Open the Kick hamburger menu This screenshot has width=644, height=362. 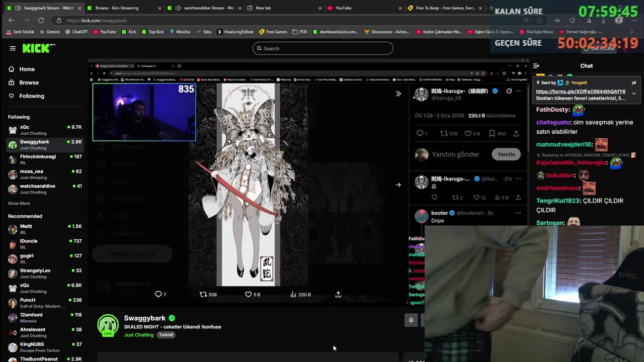[x=13, y=48]
